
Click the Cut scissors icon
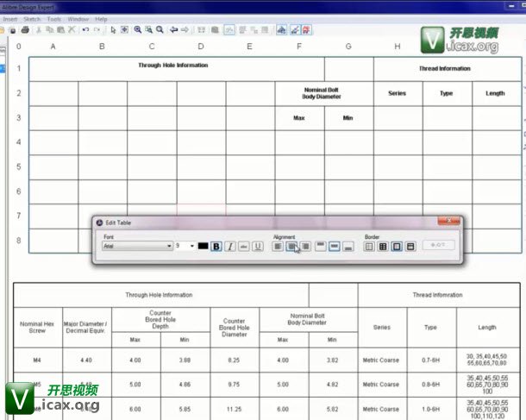(x=39, y=30)
